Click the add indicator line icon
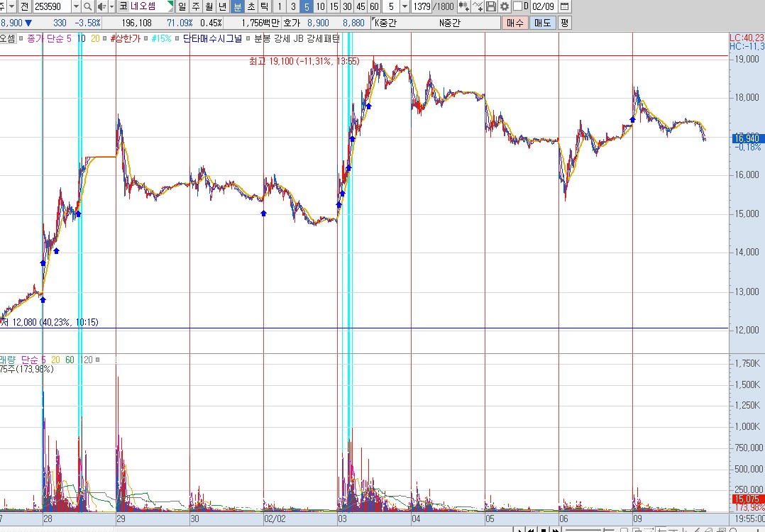The image size is (765, 532). click(478, 6)
